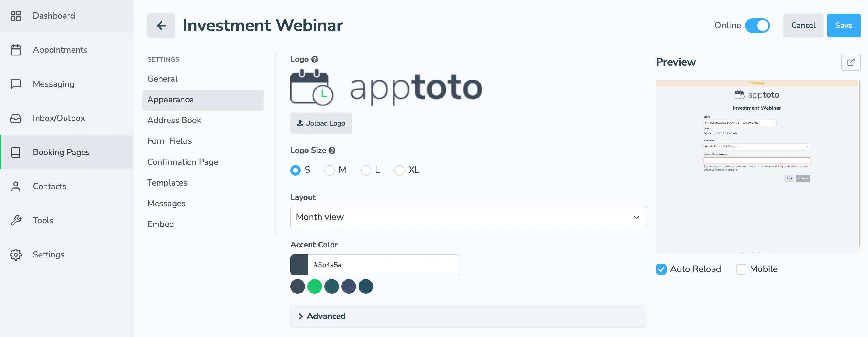Select the Booking Pages icon
The height and width of the screenshot is (337, 868).
(x=16, y=152)
